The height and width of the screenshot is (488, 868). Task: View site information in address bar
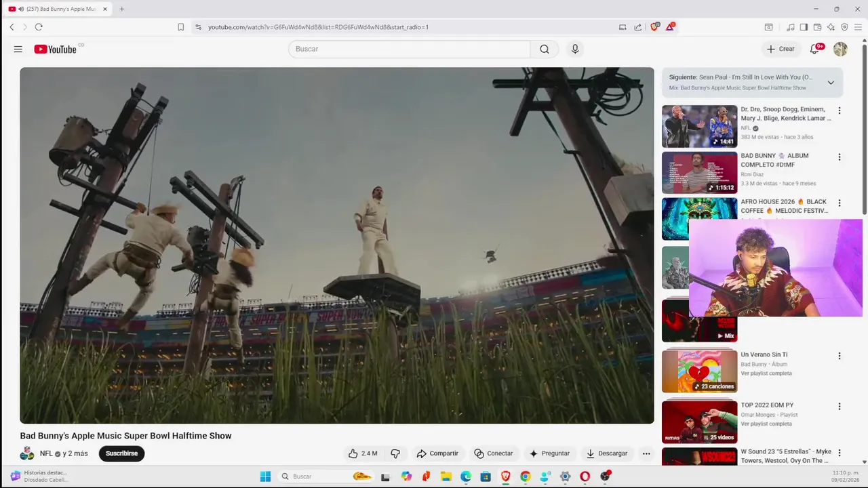pyautogui.click(x=198, y=27)
